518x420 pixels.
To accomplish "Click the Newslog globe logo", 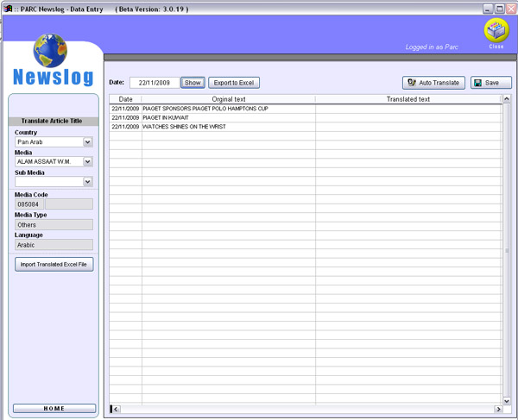I will tap(50, 51).
